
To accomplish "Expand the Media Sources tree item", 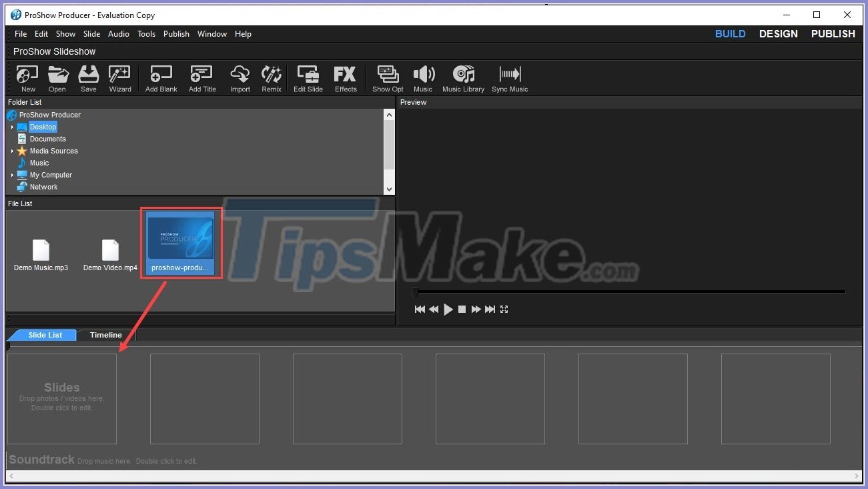I will point(11,151).
